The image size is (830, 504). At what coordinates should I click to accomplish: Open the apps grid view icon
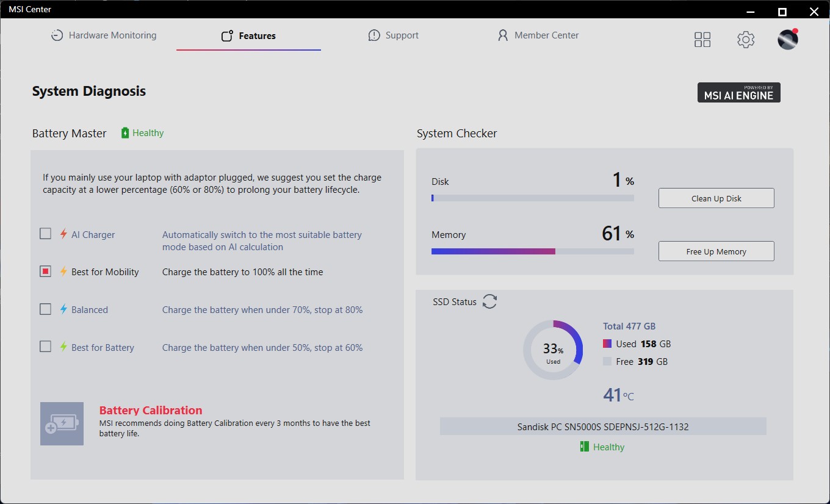click(x=702, y=40)
